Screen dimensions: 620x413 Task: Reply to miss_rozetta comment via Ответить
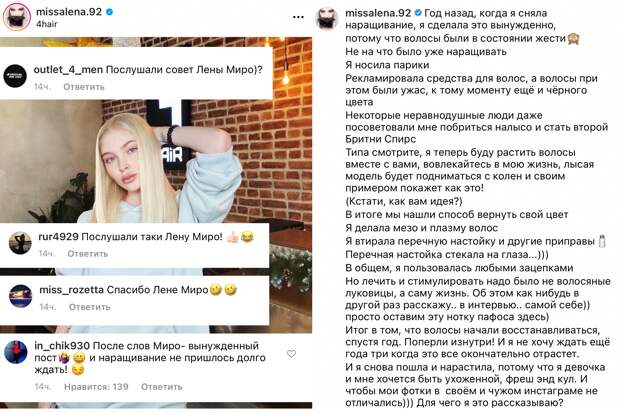tap(89, 307)
